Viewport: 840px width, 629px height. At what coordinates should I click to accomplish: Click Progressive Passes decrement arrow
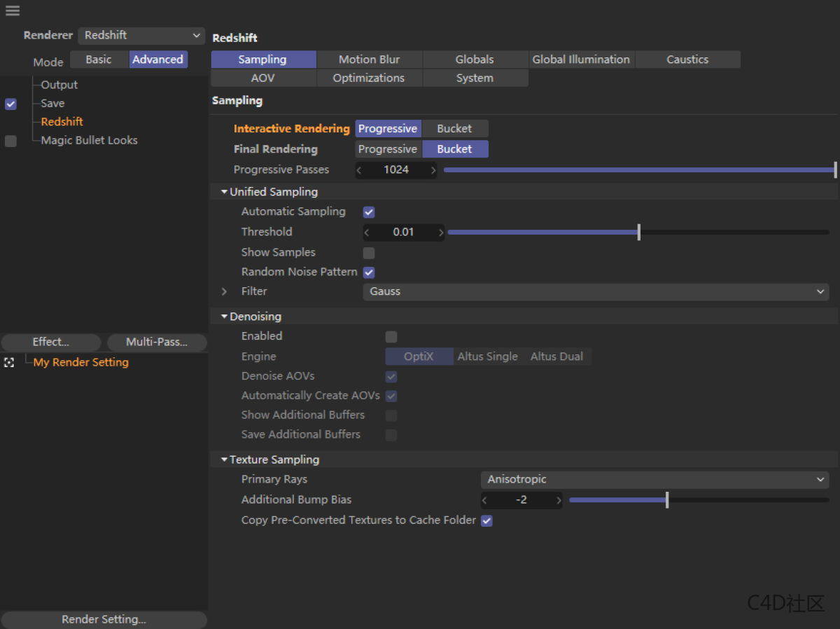(x=360, y=170)
